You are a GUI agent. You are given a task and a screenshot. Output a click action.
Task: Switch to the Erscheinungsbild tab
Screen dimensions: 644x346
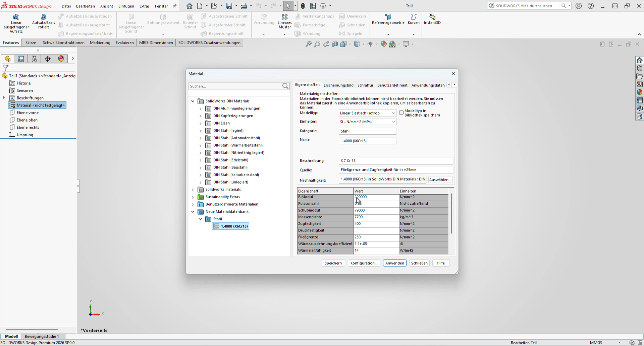click(x=338, y=85)
